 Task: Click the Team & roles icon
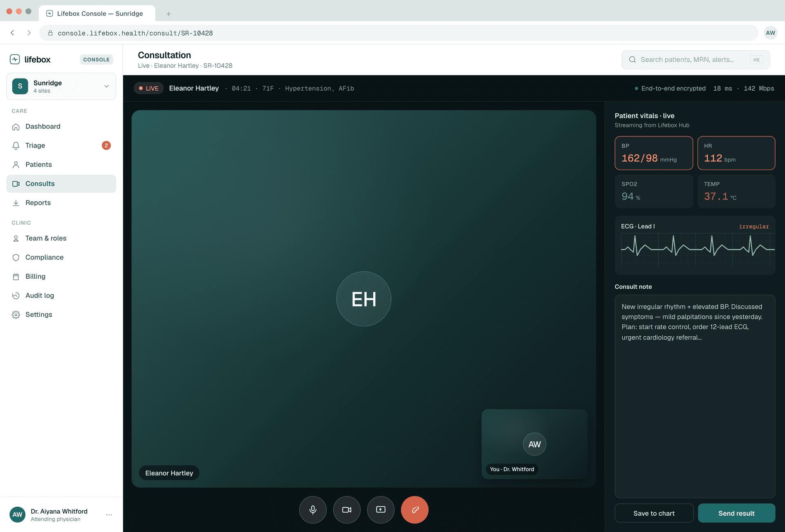pyautogui.click(x=16, y=238)
